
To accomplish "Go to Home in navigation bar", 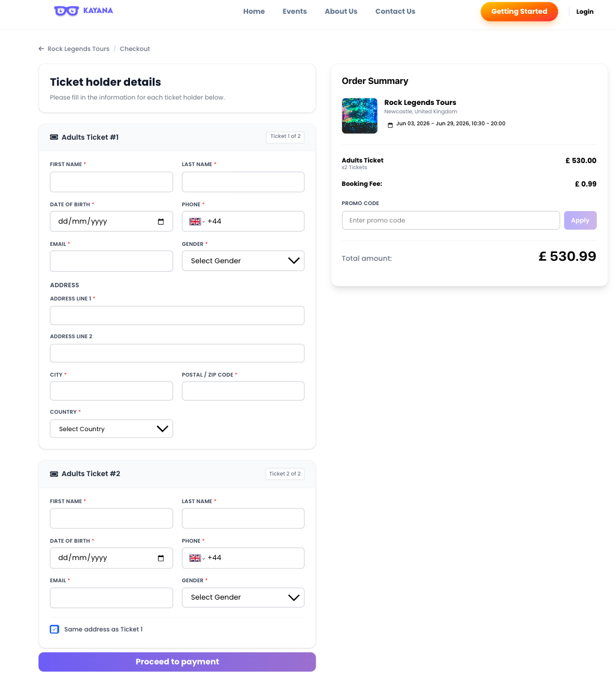I will pyautogui.click(x=254, y=11).
